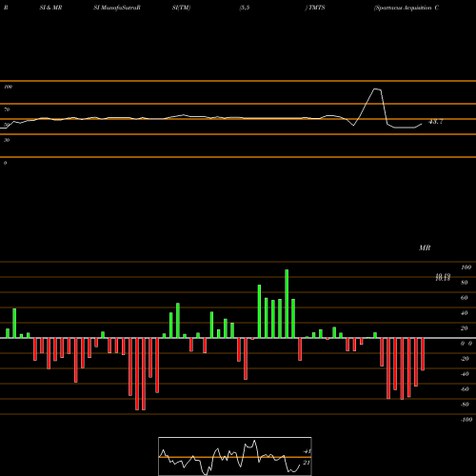Click the 'MR' panel title label
Viewport: 476px width, 476px height.
click(x=425, y=248)
